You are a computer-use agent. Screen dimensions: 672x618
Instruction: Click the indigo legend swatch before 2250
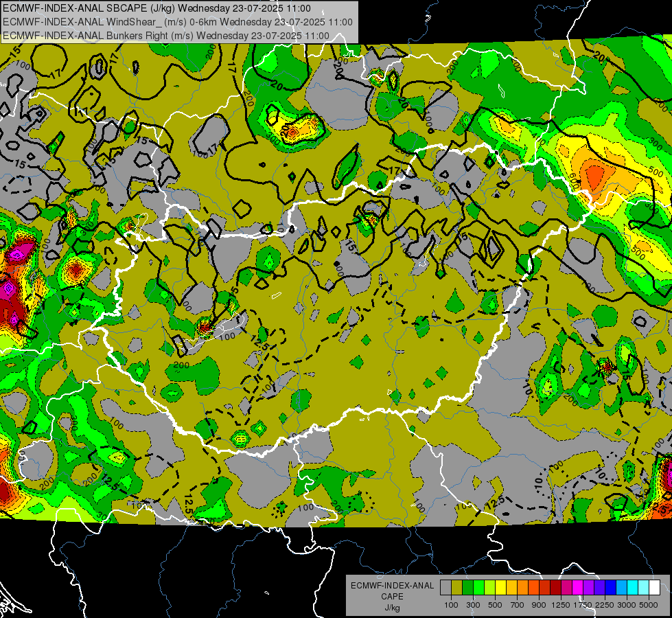pos(599,588)
